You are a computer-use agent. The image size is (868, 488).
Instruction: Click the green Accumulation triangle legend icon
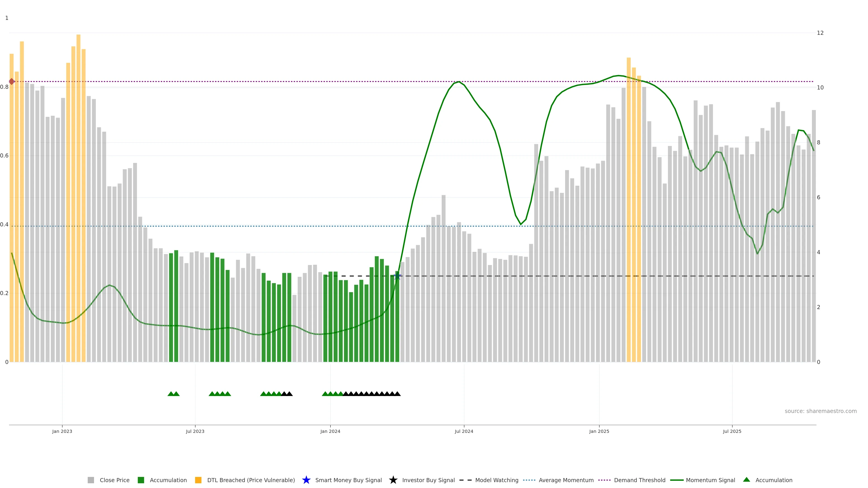pos(746,480)
